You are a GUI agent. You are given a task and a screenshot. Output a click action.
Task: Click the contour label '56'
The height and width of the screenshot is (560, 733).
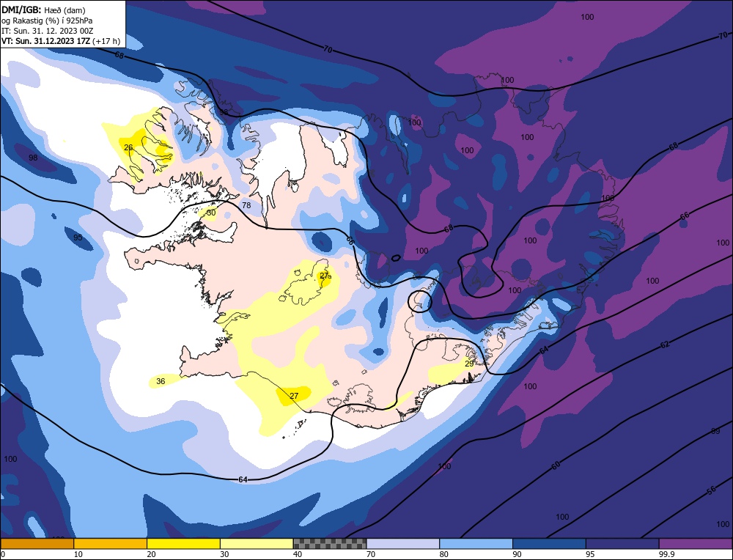click(x=711, y=490)
